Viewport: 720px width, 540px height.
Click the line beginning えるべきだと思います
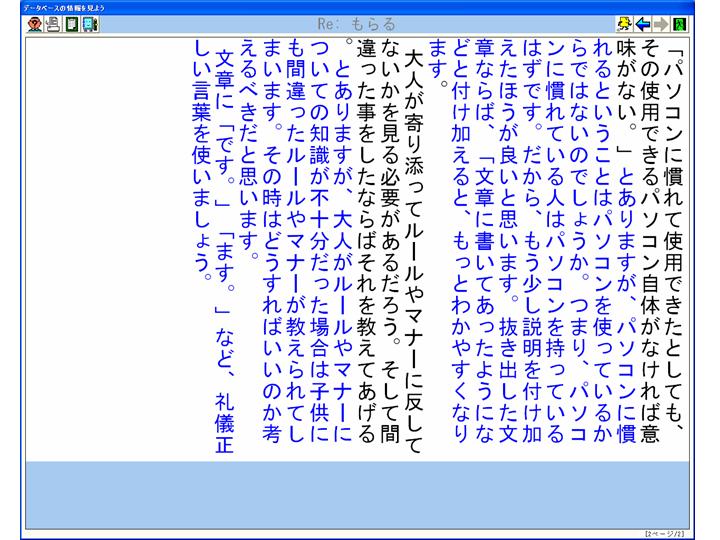(248, 150)
